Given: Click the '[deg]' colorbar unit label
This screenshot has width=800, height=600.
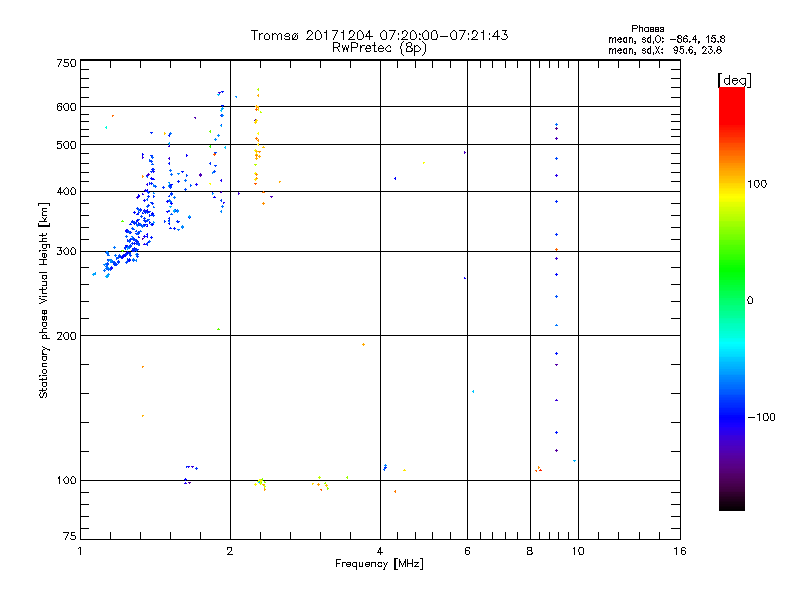Looking at the screenshot, I should pyautogui.click(x=734, y=80).
